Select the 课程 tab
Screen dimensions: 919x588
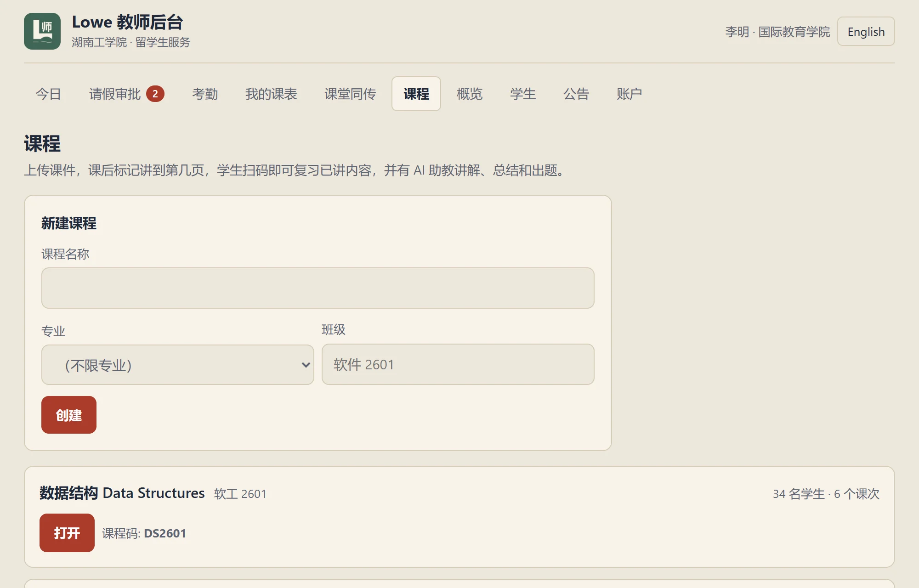[416, 94]
